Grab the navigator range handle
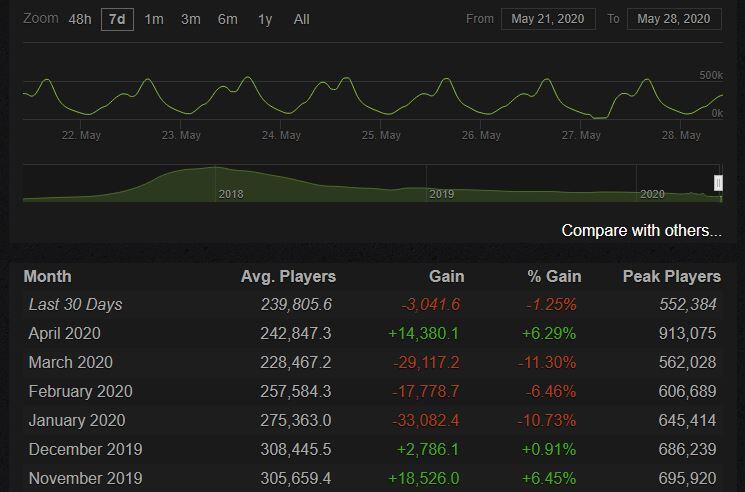745x492 pixels. point(717,183)
